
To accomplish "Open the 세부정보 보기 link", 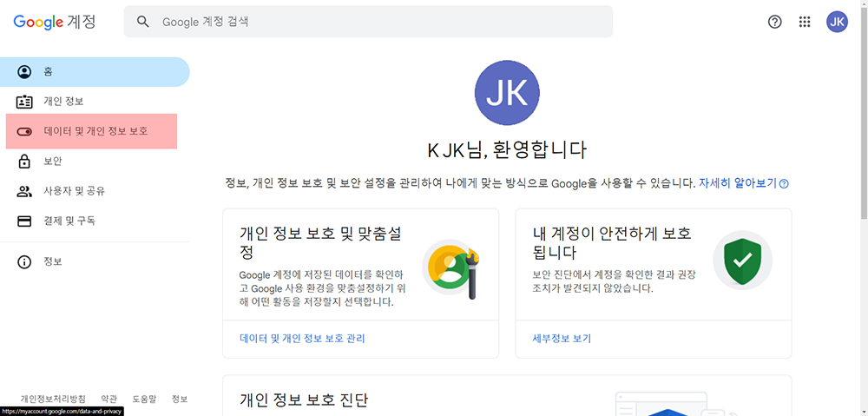I will pyautogui.click(x=562, y=339).
